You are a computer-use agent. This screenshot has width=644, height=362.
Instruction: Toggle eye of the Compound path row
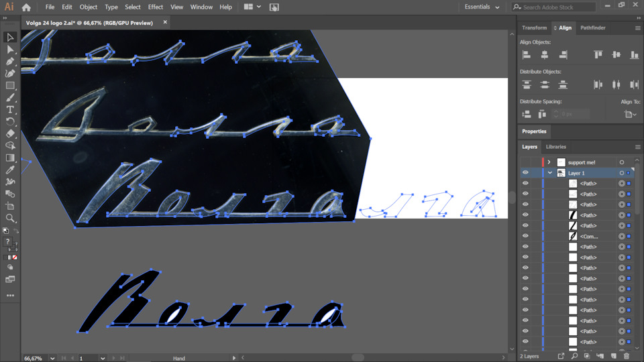[525, 236]
